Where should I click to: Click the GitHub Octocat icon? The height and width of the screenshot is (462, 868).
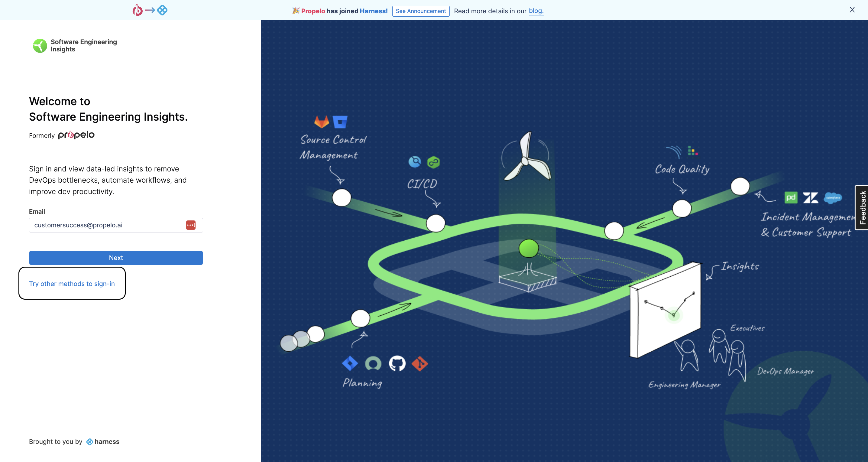(x=397, y=363)
